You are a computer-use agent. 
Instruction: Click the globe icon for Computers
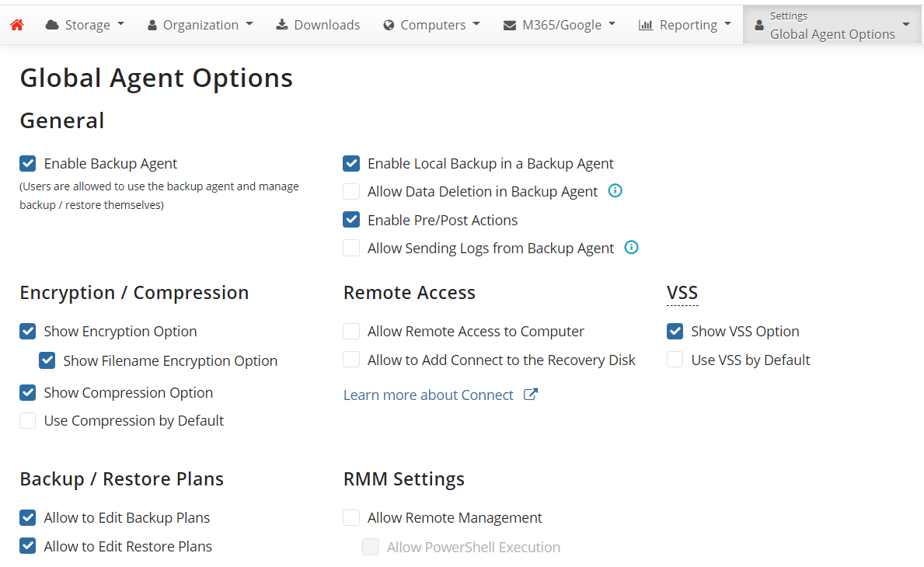[x=389, y=25]
